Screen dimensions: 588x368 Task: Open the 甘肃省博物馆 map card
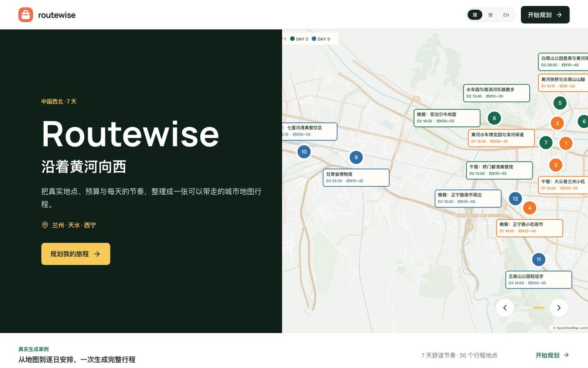coord(356,177)
